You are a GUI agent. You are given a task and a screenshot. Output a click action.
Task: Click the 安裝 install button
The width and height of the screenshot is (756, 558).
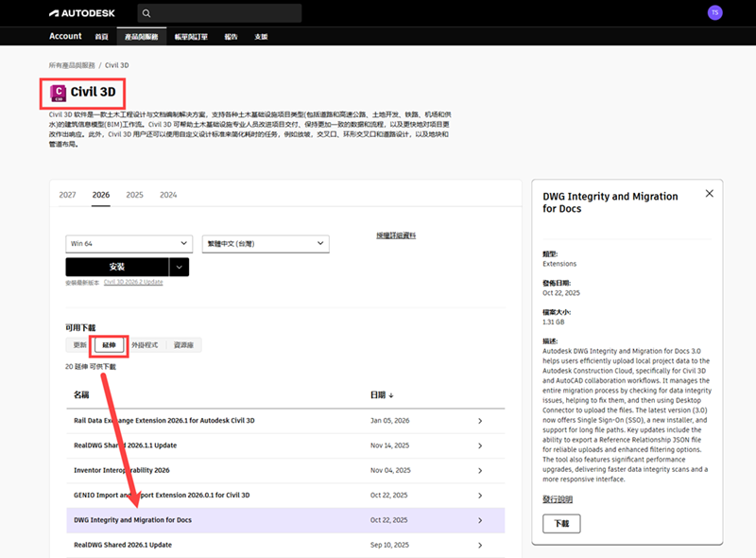click(117, 267)
